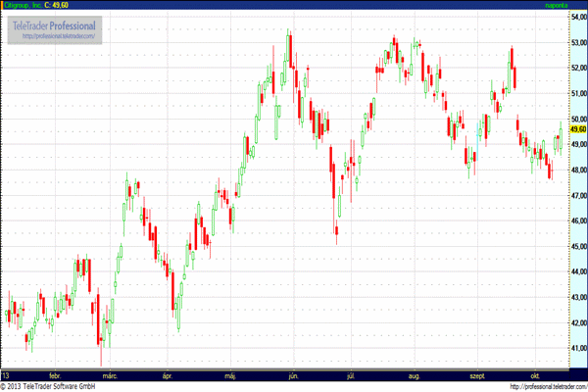Click the jún. month label
The image size is (588, 392).
tap(294, 374)
